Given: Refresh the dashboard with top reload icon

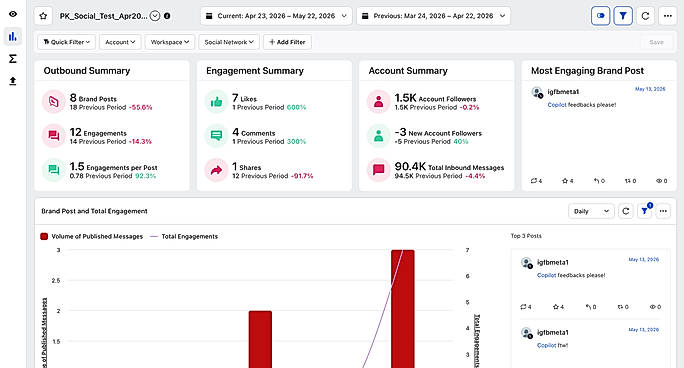Looking at the screenshot, I should pyautogui.click(x=645, y=16).
